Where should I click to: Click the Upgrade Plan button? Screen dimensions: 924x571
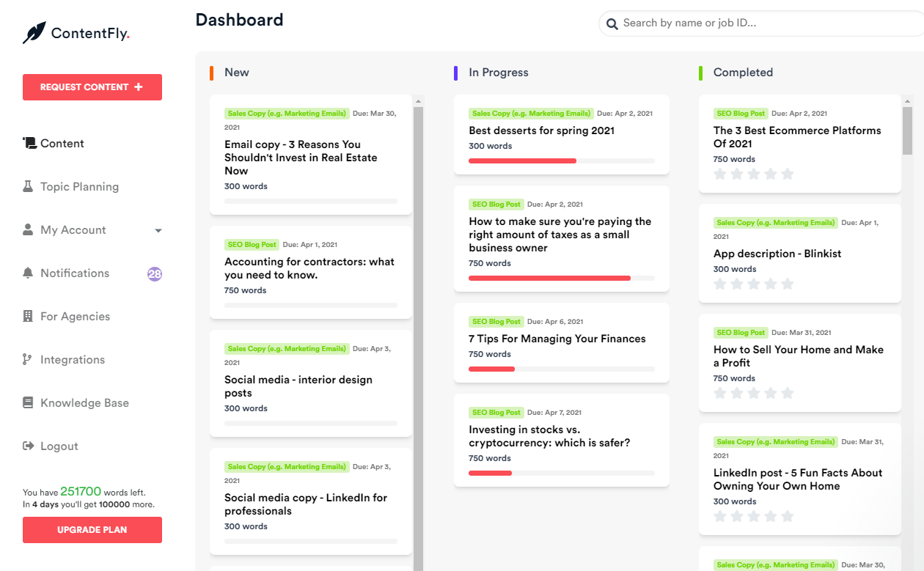(92, 530)
